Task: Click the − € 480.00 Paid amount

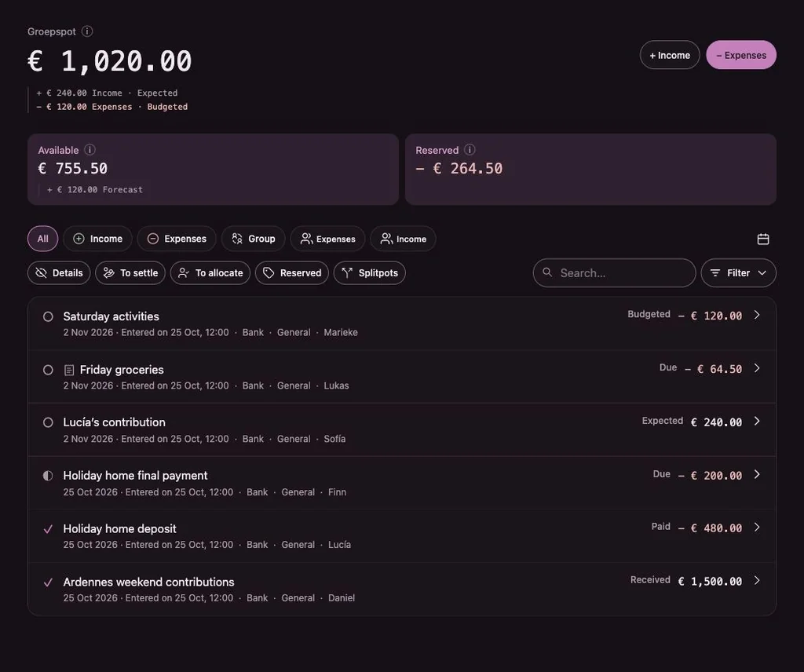Action: 710,528
